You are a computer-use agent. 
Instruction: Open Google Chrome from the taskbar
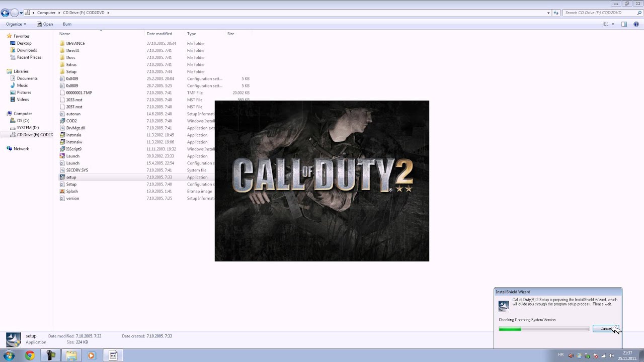point(30,355)
